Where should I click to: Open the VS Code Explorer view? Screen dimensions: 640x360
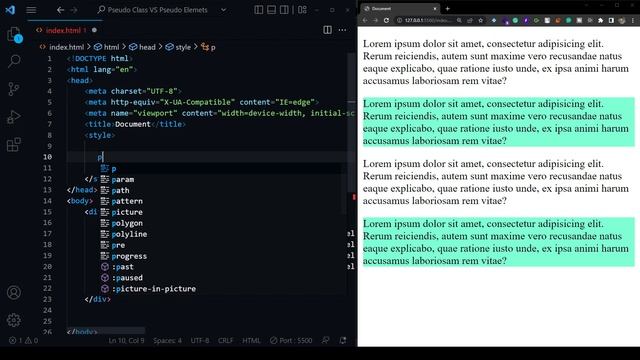pos(14,34)
